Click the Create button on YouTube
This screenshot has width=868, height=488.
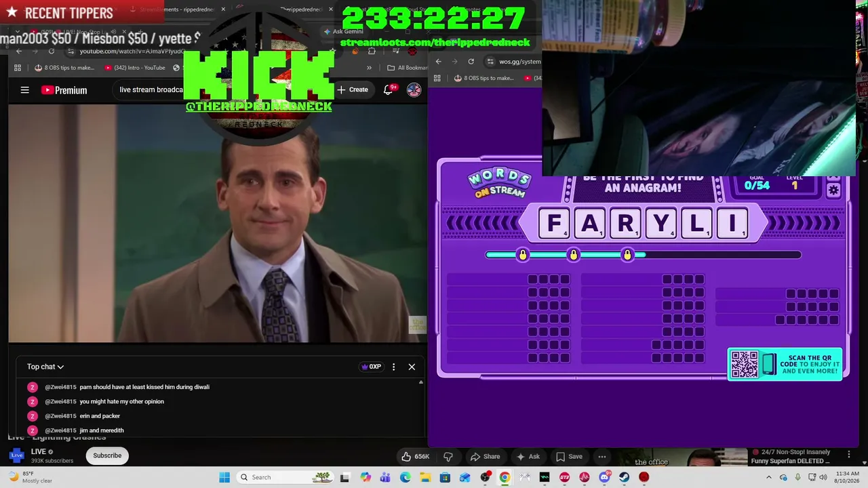tap(353, 89)
